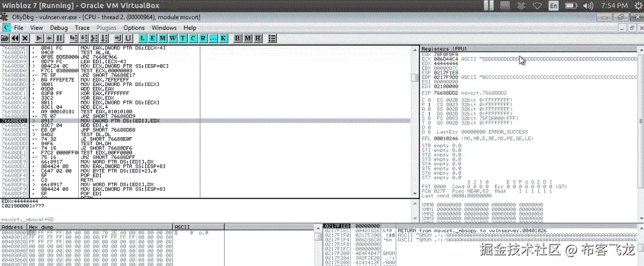Image resolution: width=644 pixels, height=266 pixels.
Task: Open CPU window with cyan C icon
Action: tap(193, 38)
